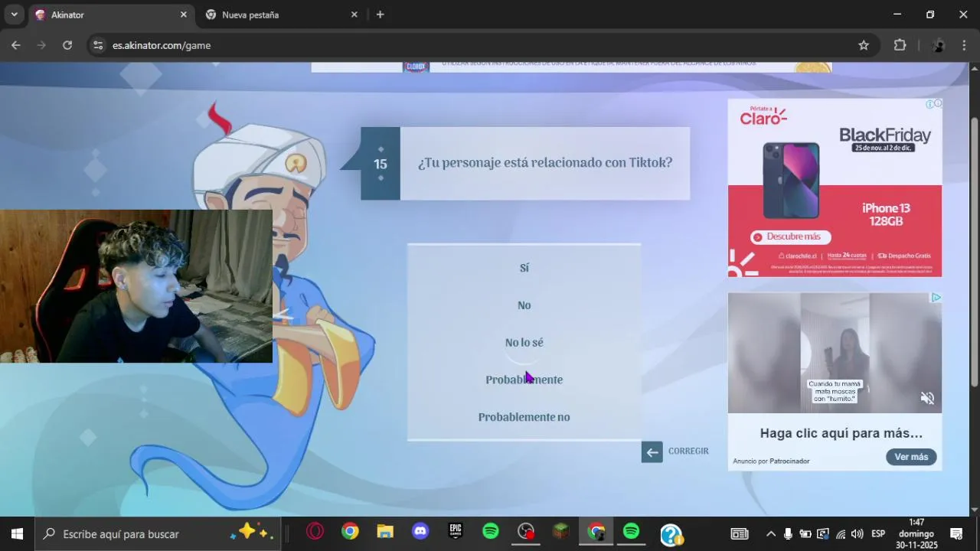
Task: Open first Chrome icon in taskbar
Action: [350, 532]
